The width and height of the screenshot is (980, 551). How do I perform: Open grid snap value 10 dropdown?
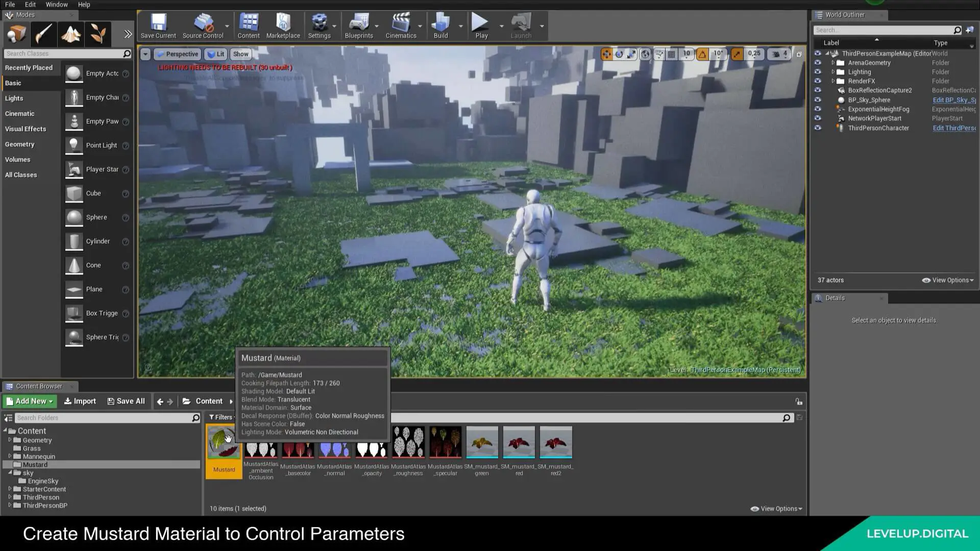coord(687,54)
